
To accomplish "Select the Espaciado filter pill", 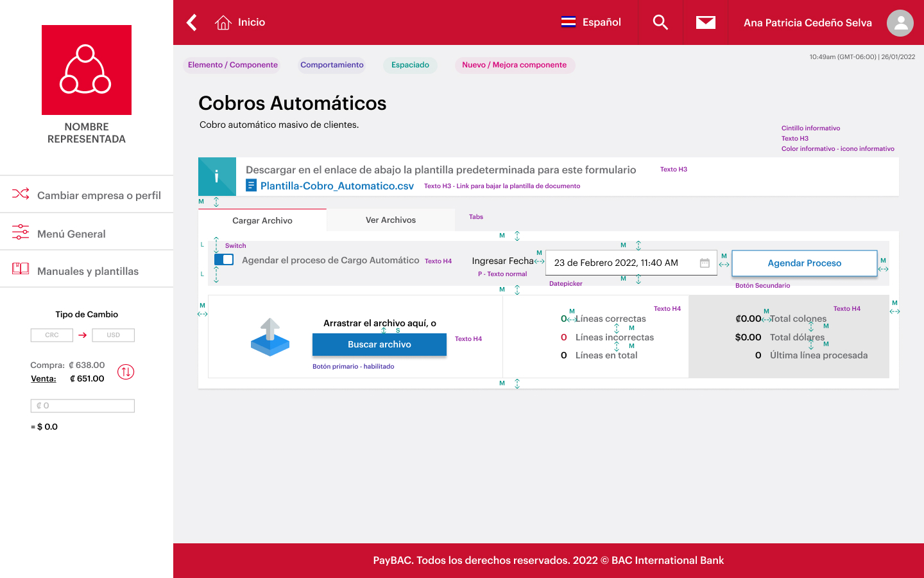I will coord(410,65).
